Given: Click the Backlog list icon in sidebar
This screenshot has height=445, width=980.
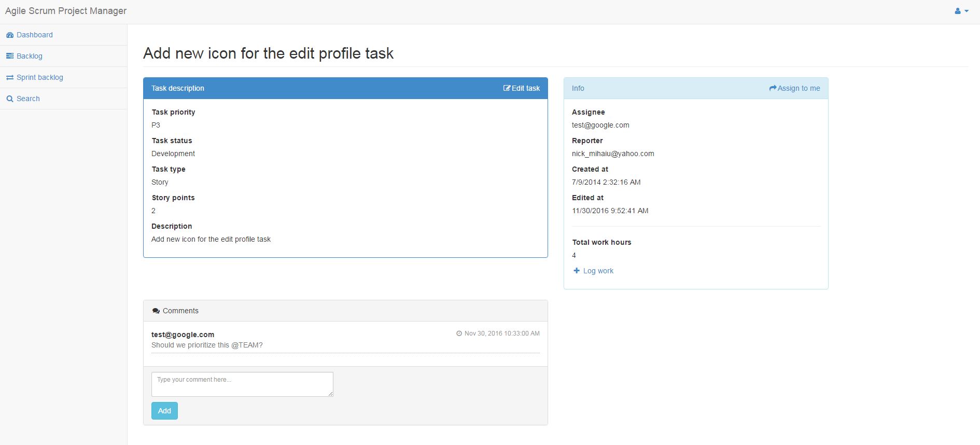Looking at the screenshot, I should (x=10, y=56).
